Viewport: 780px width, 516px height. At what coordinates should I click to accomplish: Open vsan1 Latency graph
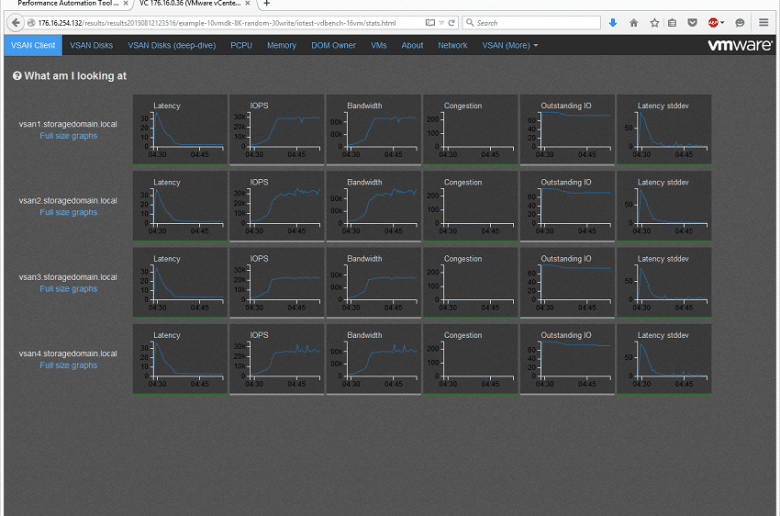[x=180, y=129]
